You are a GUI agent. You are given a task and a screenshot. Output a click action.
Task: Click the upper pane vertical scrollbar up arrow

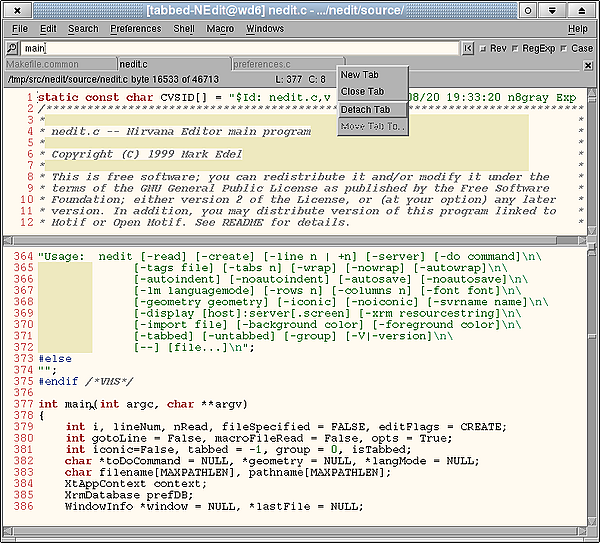pyautogui.click(x=592, y=93)
